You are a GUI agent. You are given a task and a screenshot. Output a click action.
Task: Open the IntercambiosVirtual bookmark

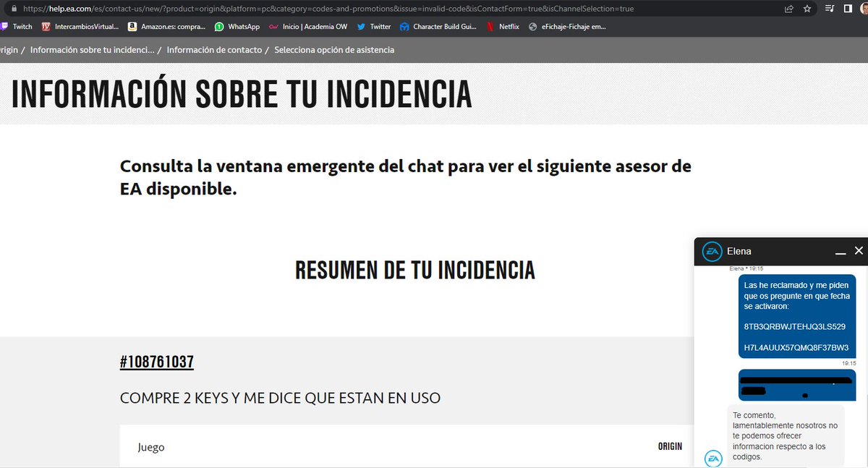(x=80, y=27)
